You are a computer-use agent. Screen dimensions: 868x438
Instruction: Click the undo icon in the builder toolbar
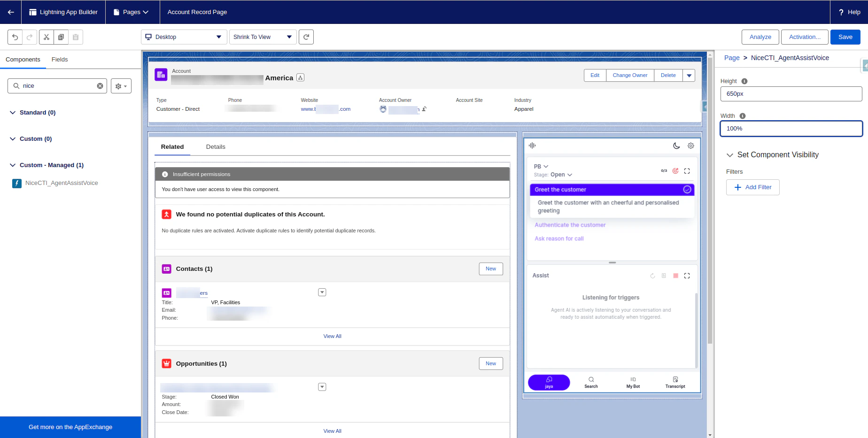point(14,37)
